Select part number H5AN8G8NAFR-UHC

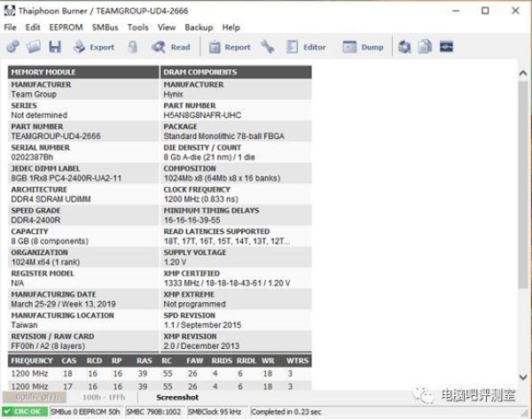tap(202, 115)
